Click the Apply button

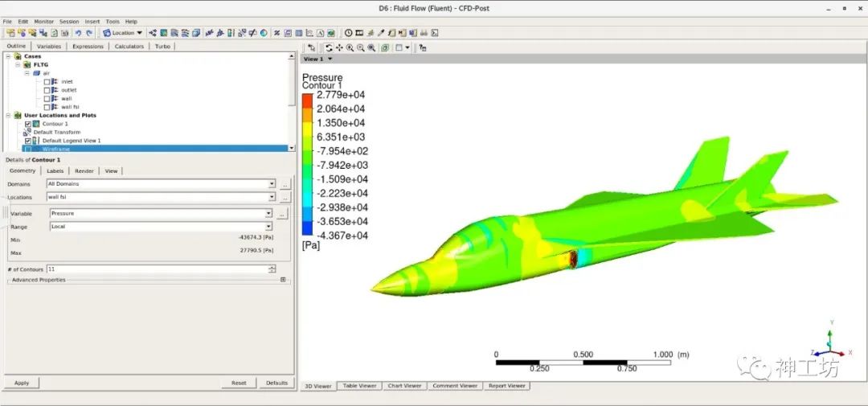point(22,383)
